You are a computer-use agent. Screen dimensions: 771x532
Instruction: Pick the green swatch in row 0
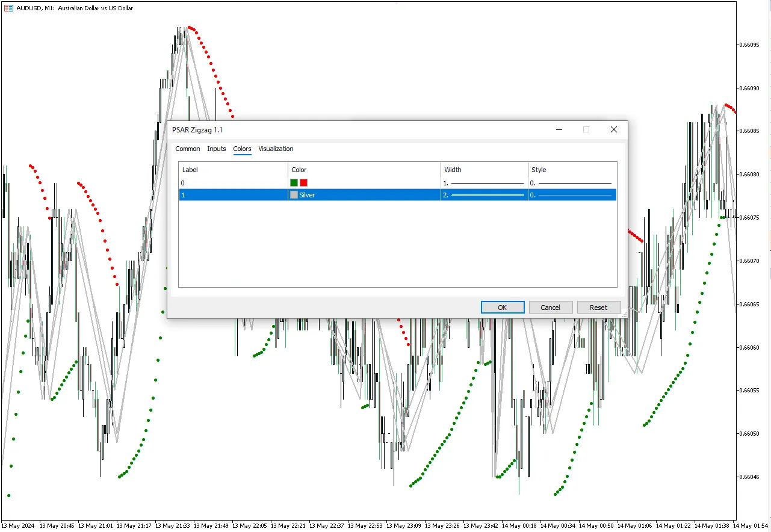point(294,182)
